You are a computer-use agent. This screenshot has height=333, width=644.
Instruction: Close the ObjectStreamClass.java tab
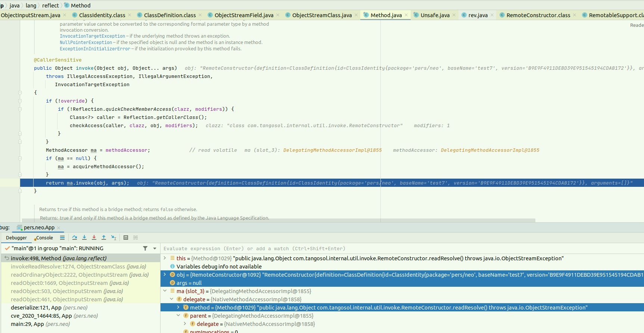tap(356, 15)
